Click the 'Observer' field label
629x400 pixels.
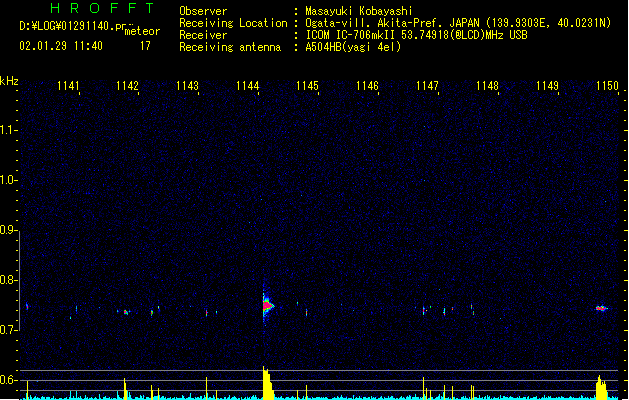203,11
